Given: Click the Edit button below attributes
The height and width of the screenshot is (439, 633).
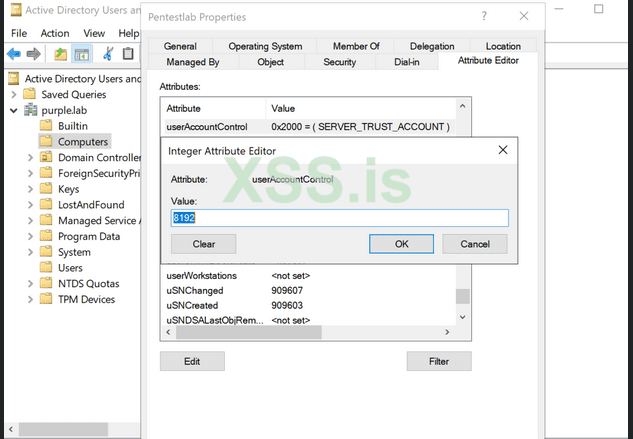Looking at the screenshot, I should tap(192, 361).
